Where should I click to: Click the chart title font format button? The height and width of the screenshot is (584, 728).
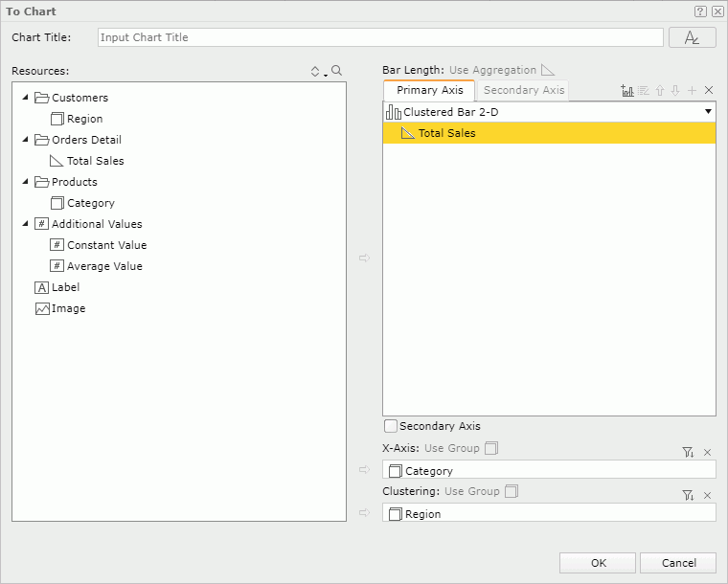point(693,37)
